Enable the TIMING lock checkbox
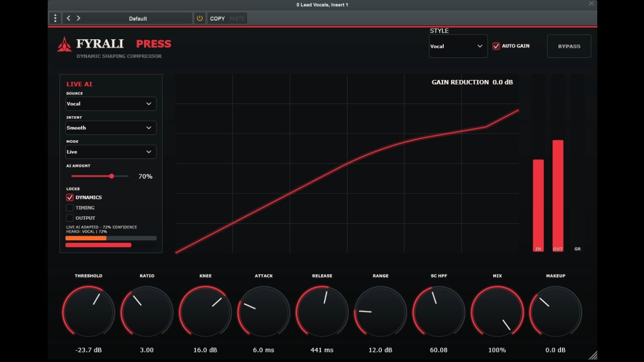This screenshot has width=644, height=362. pos(70,208)
